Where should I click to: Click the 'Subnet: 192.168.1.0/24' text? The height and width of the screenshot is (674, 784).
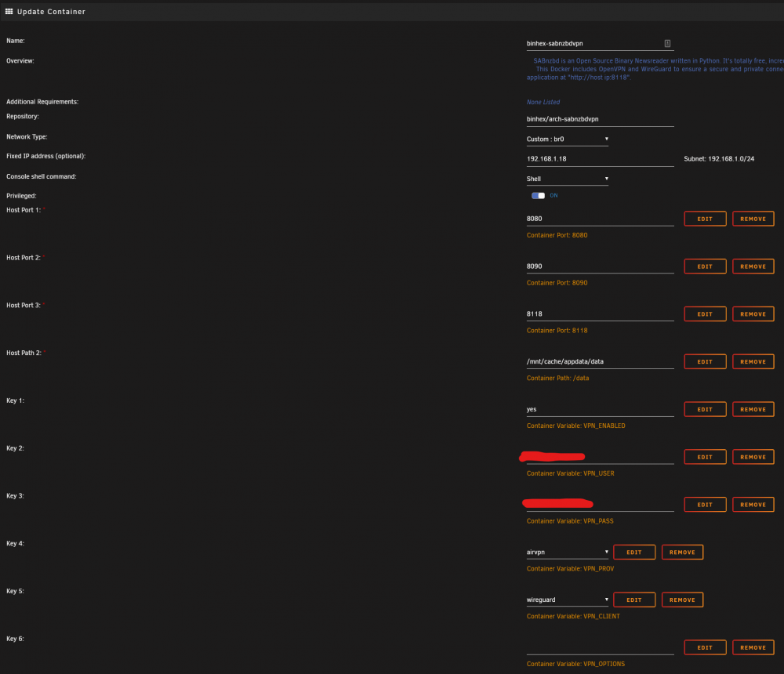(x=719, y=159)
